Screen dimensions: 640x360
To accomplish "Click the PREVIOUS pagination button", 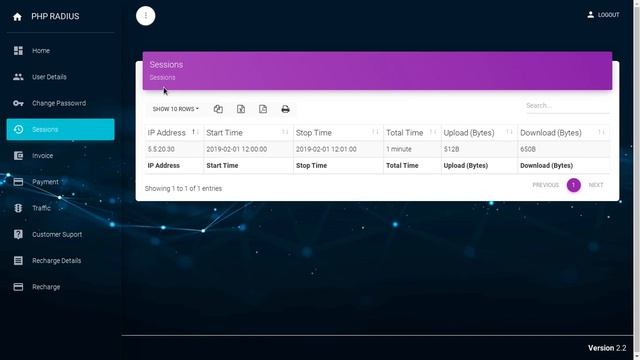I will click(x=545, y=185).
